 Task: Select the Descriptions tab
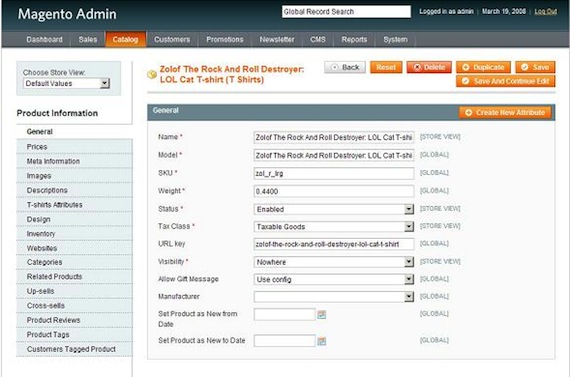(x=74, y=190)
